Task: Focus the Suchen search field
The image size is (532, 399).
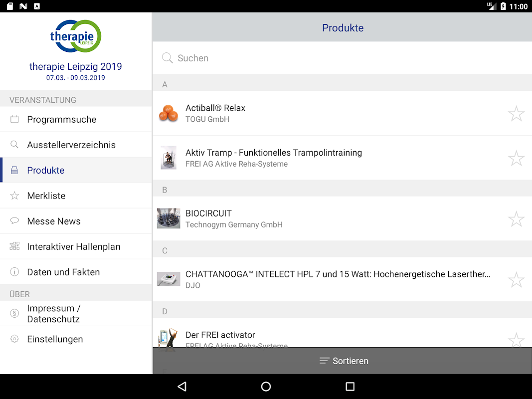Action: click(343, 58)
